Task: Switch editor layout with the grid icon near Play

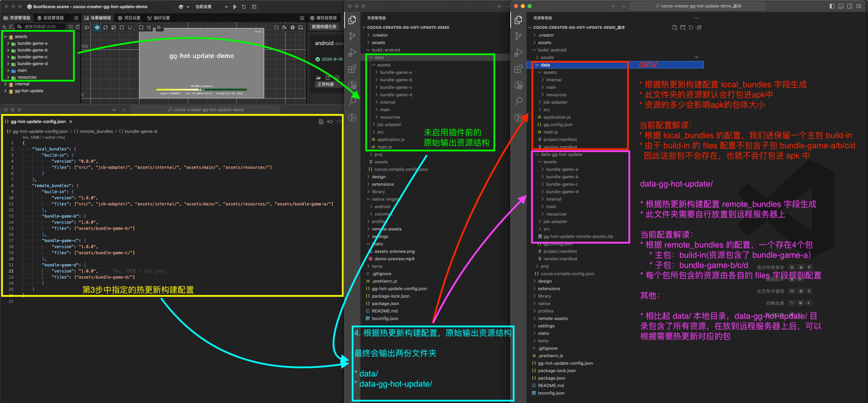Action: click(255, 7)
